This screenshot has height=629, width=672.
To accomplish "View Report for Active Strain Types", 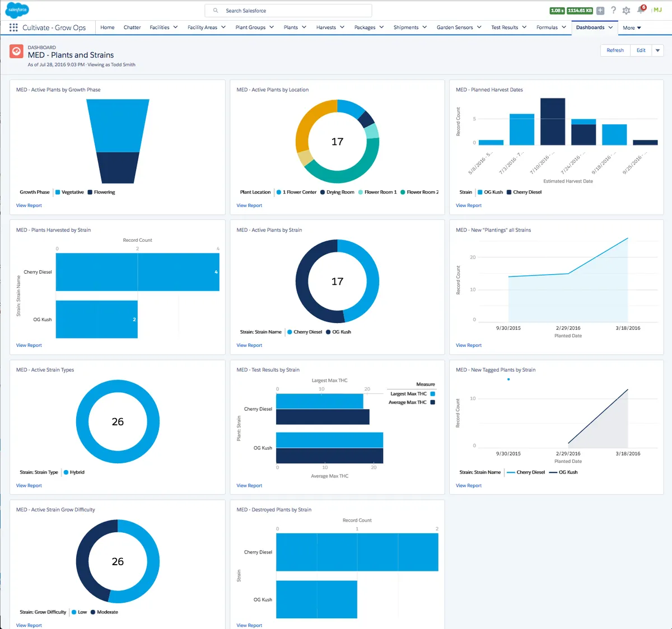I will tap(29, 486).
